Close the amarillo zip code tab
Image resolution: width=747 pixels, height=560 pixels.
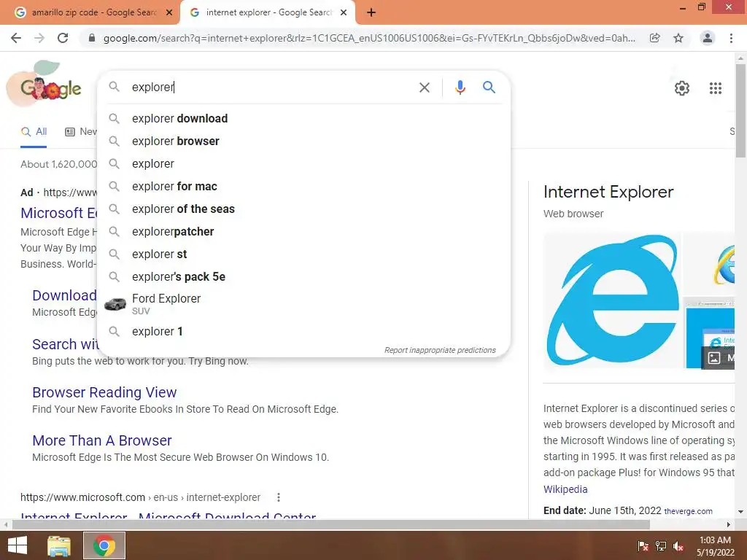coord(169,12)
